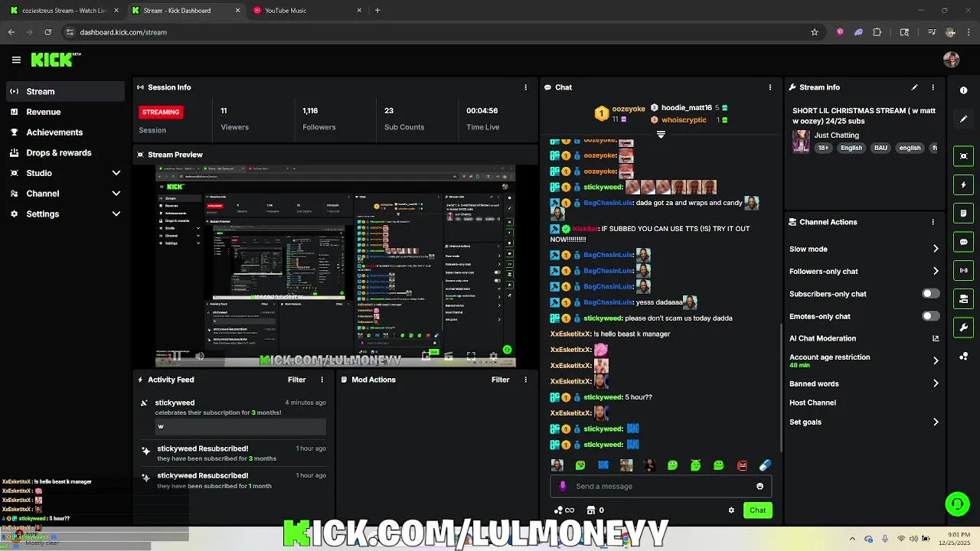Reload the page with the browser refresh button

pyautogui.click(x=47, y=32)
